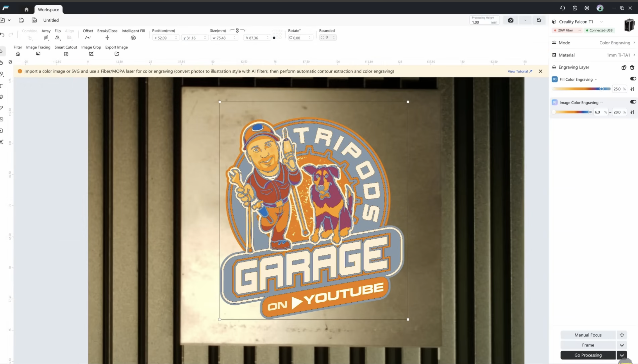Expand the Go Processing options arrow
Image resolution: width=638 pixels, height=364 pixels.
(x=622, y=355)
